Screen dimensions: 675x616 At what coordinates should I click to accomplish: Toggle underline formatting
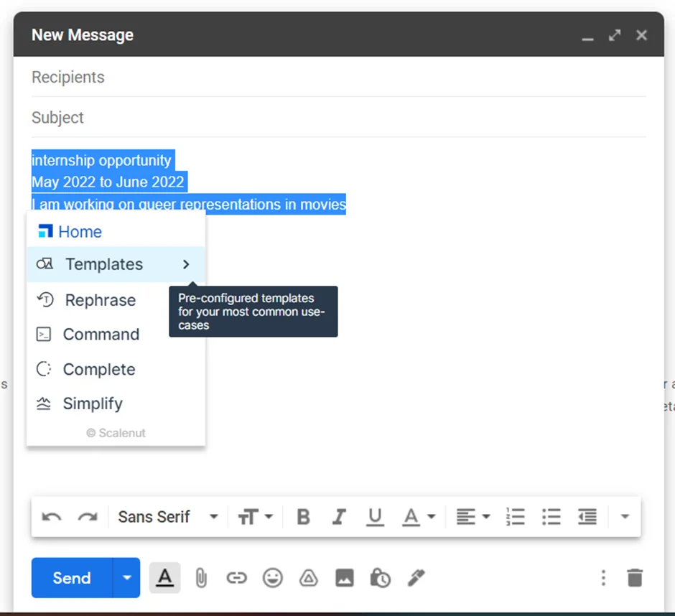(375, 516)
